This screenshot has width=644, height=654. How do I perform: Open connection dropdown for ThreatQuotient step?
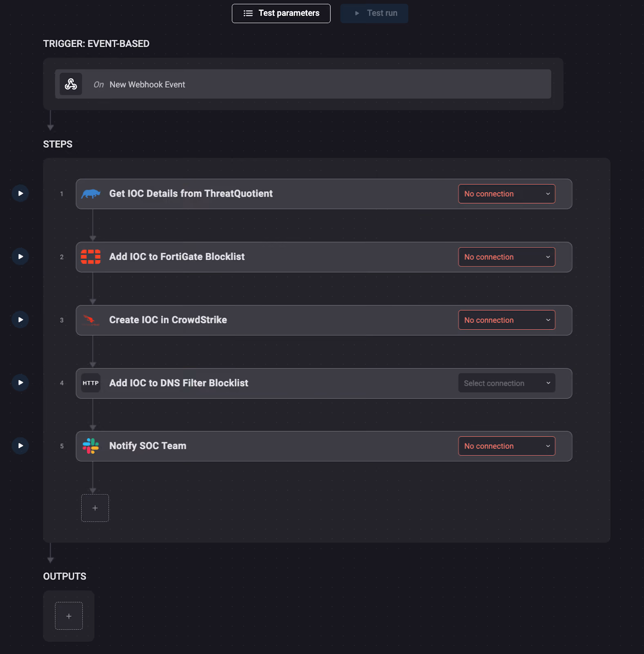(507, 194)
